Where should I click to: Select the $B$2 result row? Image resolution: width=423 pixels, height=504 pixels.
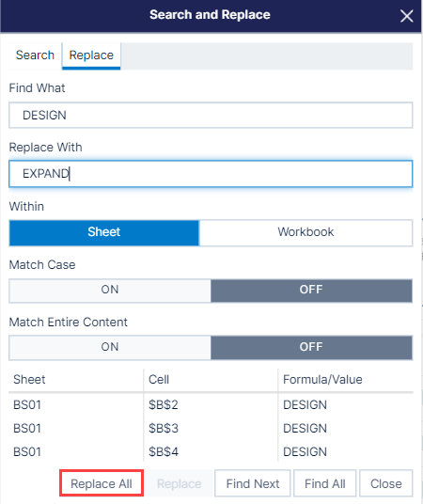coord(211,404)
